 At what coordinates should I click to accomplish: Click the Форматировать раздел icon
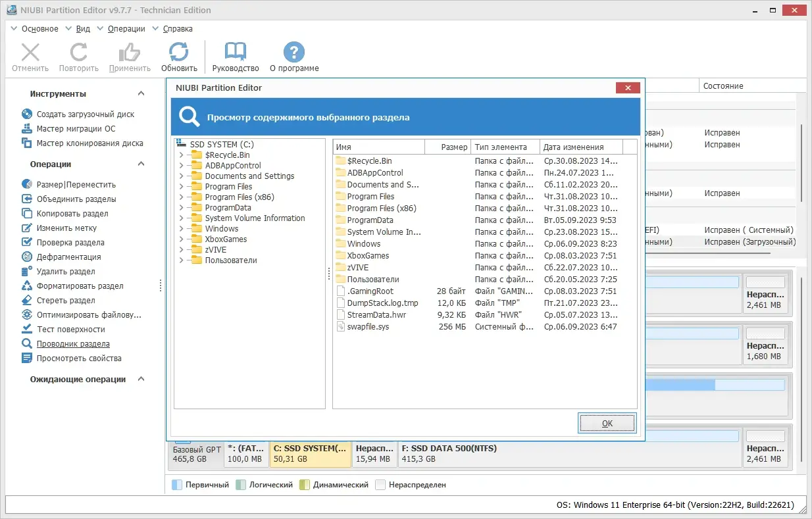pyautogui.click(x=27, y=285)
